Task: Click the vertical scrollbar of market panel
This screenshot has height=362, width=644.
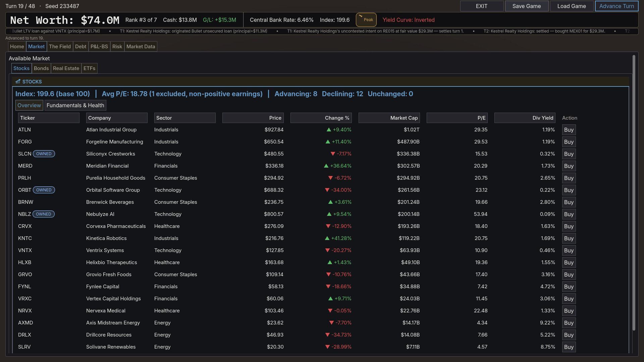Action: (x=634, y=193)
